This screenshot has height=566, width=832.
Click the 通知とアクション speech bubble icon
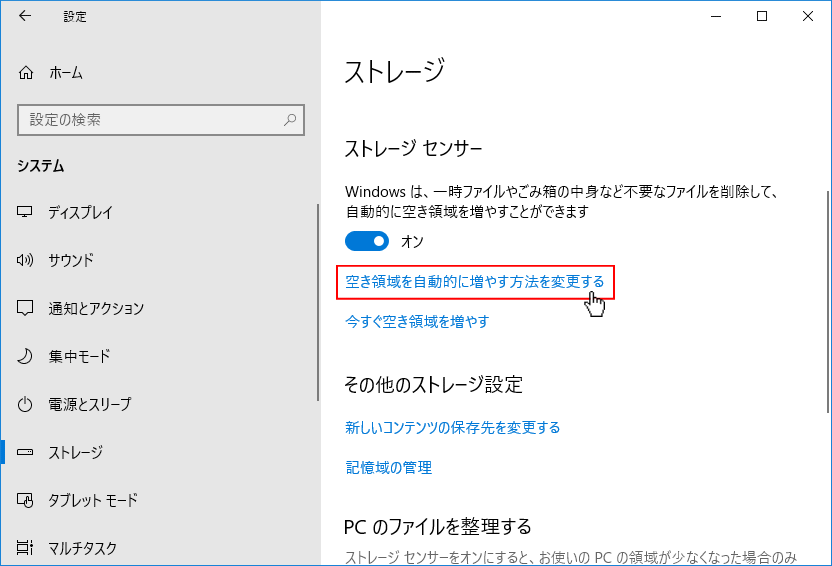tap(25, 308)
